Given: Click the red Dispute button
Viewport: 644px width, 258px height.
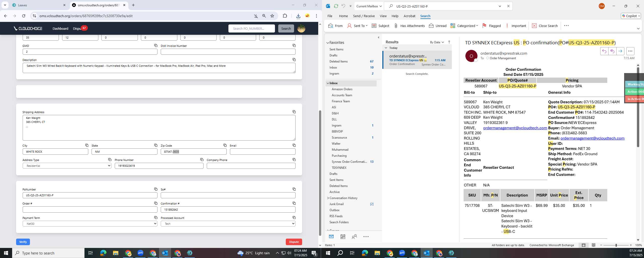Looking at the screenshot, I should coord(294,242).
